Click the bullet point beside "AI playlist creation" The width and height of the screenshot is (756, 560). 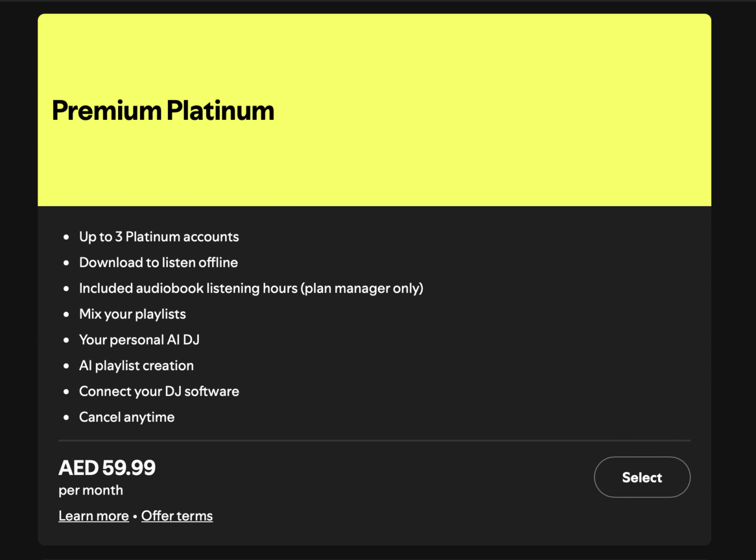pos(67,366)
